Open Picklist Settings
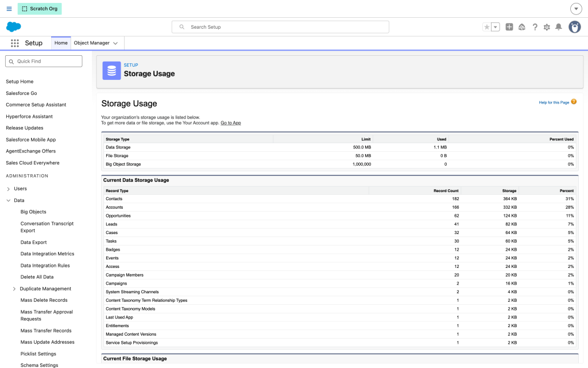The image size is (588, 368). [38, 354]
